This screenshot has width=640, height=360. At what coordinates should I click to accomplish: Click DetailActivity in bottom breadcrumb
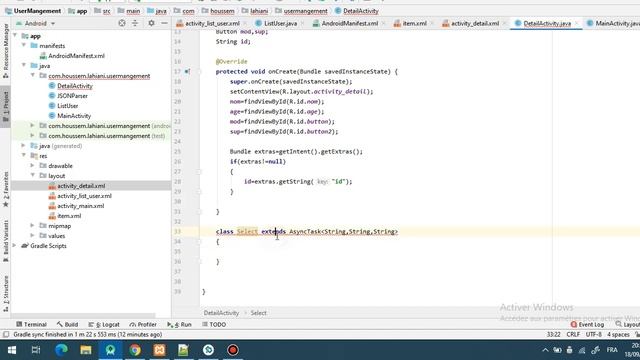pos(221,313)
